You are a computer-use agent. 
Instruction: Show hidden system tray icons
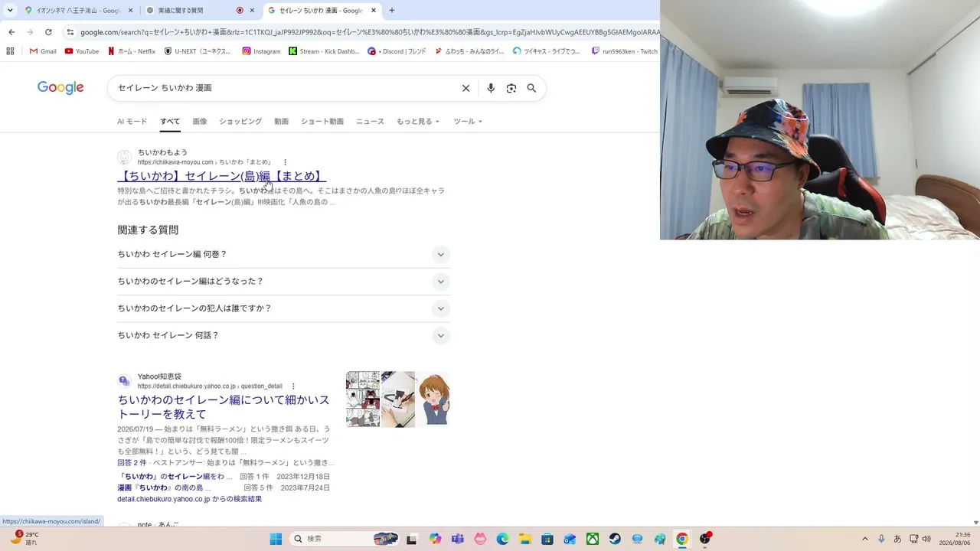[865, 539]
